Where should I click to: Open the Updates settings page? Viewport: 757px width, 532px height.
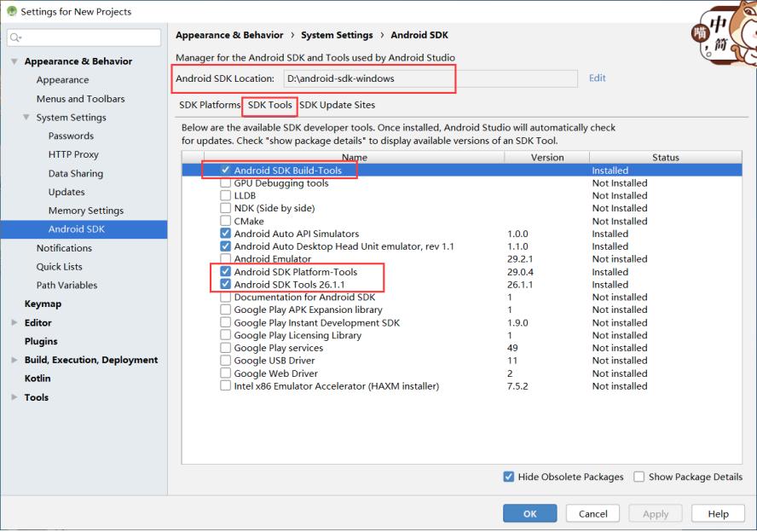(x=66, y=192)
